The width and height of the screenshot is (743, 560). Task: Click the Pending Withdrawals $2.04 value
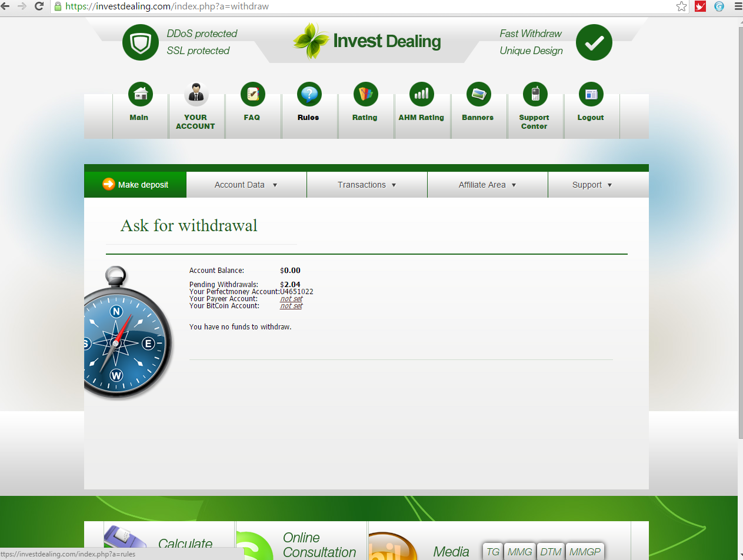[x=290, y=285]
